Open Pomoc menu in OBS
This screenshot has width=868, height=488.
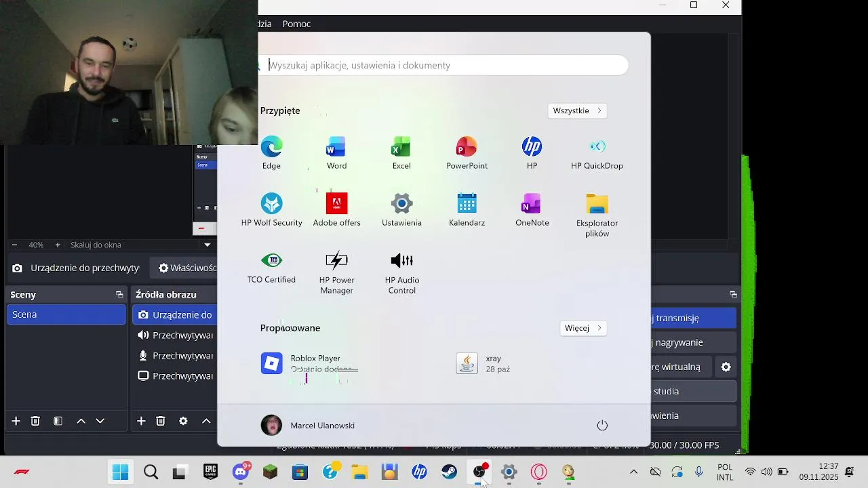296,24
